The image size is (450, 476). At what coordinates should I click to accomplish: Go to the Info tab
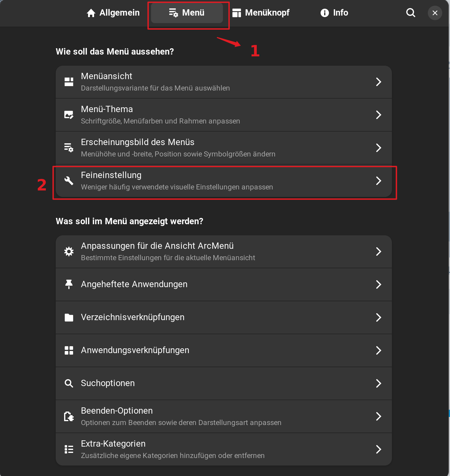point(334,13)
